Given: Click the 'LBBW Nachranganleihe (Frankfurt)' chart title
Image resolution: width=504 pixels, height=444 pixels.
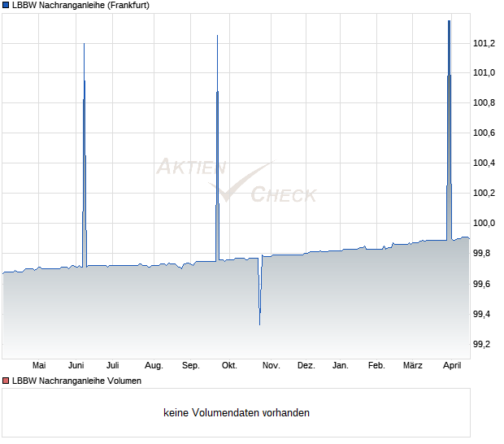Looking at the screenshot, I should [81, 6].
